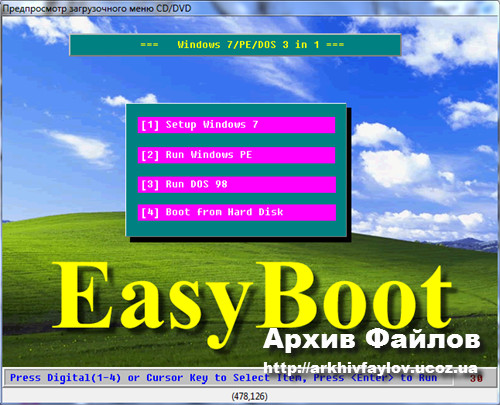
Task: Pick the Run DOS 98 entry
Action: point(237,185)
